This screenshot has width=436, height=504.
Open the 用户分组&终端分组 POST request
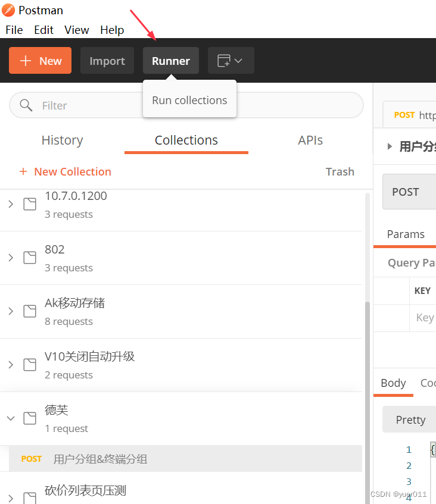coord(185,459)
